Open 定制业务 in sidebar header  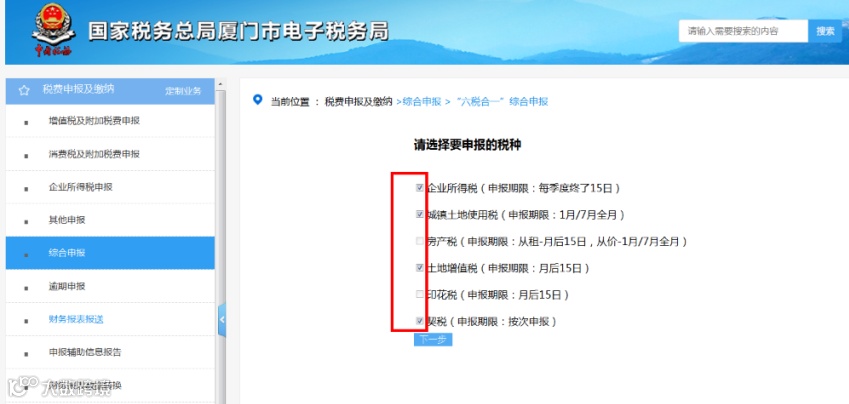(x=183, y=91)
